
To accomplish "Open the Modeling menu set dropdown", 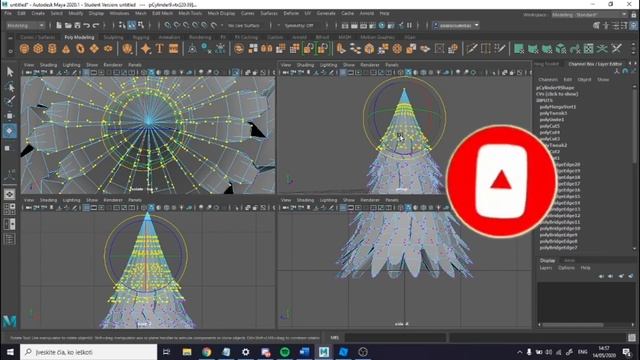I will [25, 25].
